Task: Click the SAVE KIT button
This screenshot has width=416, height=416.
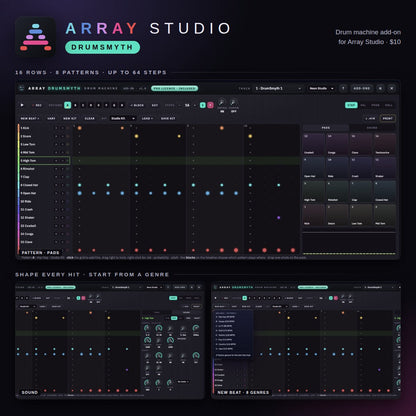Action: [x=168, y=118]
